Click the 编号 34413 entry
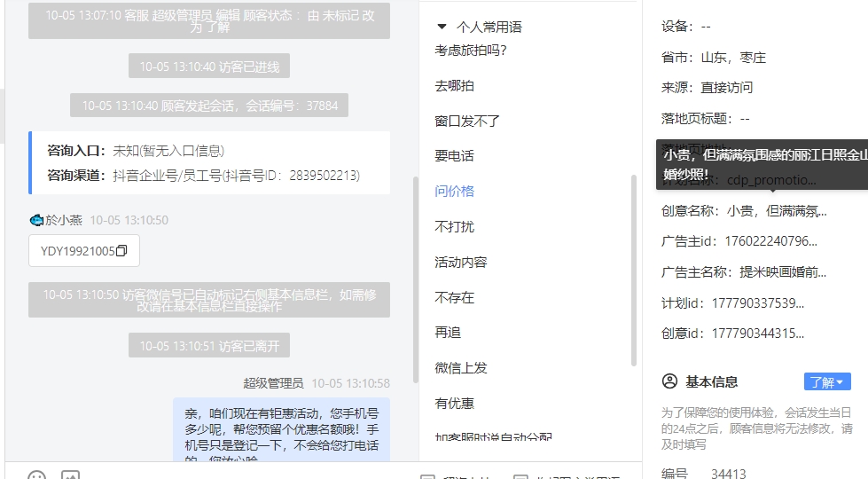The width and height of the screenshot is (868, 479). 704,473
